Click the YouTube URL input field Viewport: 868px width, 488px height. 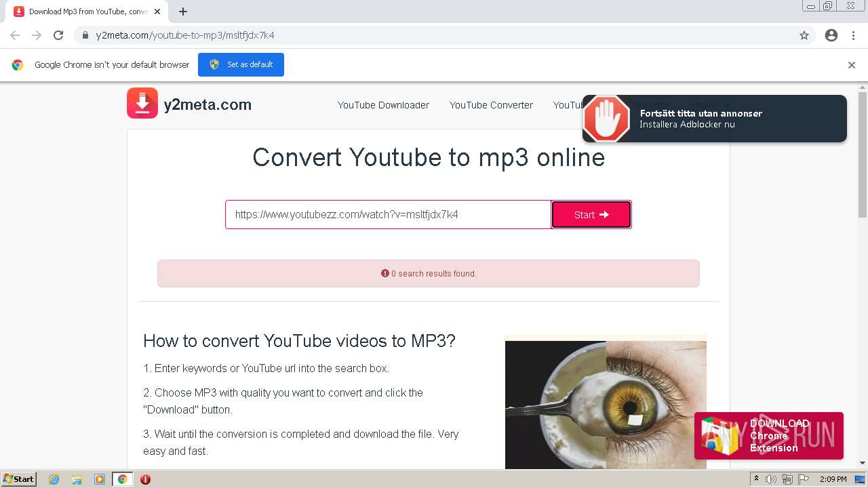(388, 214)
